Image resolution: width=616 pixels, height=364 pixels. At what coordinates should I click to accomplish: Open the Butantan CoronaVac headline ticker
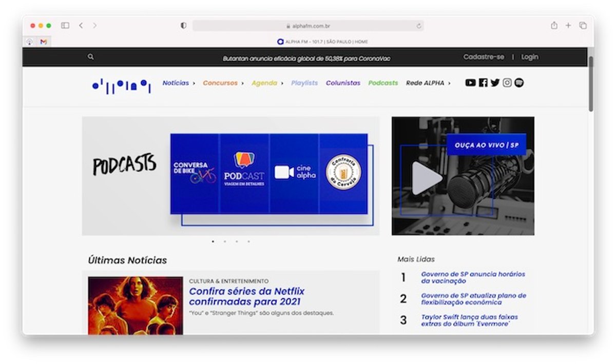(x=306, y=58)
